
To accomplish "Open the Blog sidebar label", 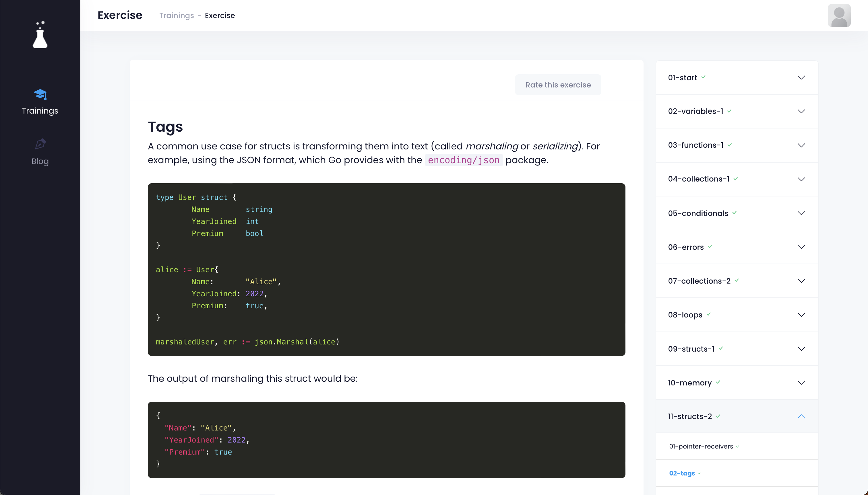I will pos(40,161).
